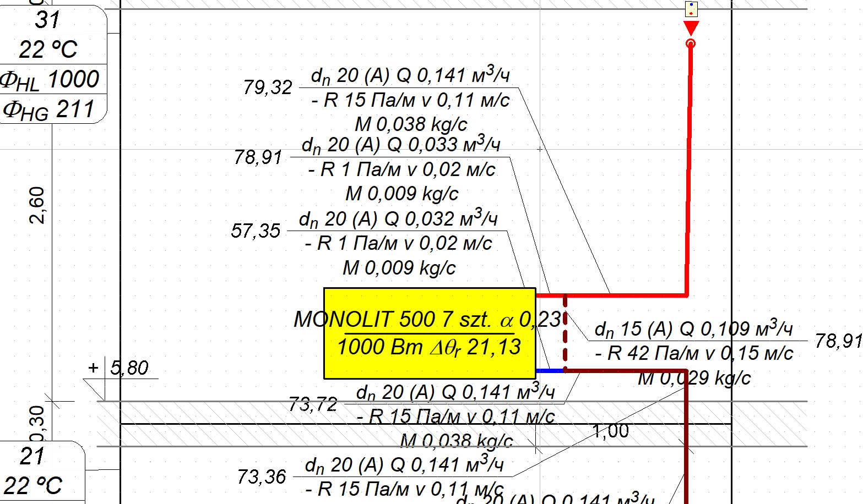Click the radiator text 1000 Вт Δθr 21,13
Viewport: 863px width, 504px height.
click(429, 347)
